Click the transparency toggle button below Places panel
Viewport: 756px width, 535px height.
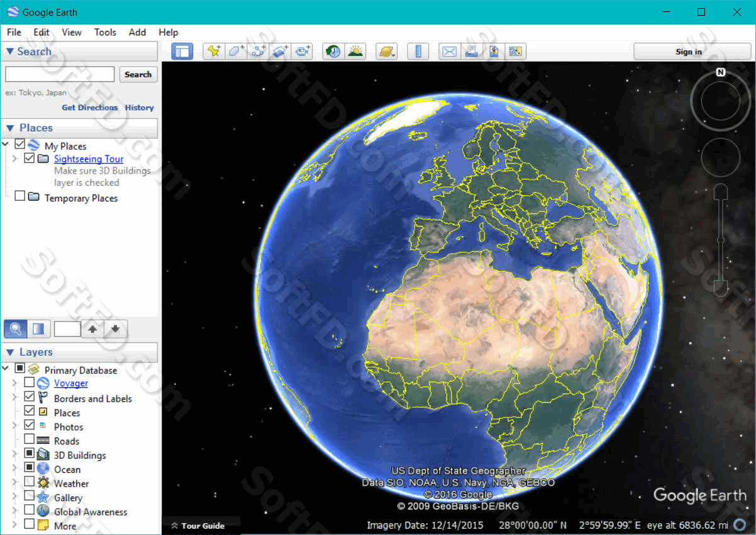click(38, 329)
